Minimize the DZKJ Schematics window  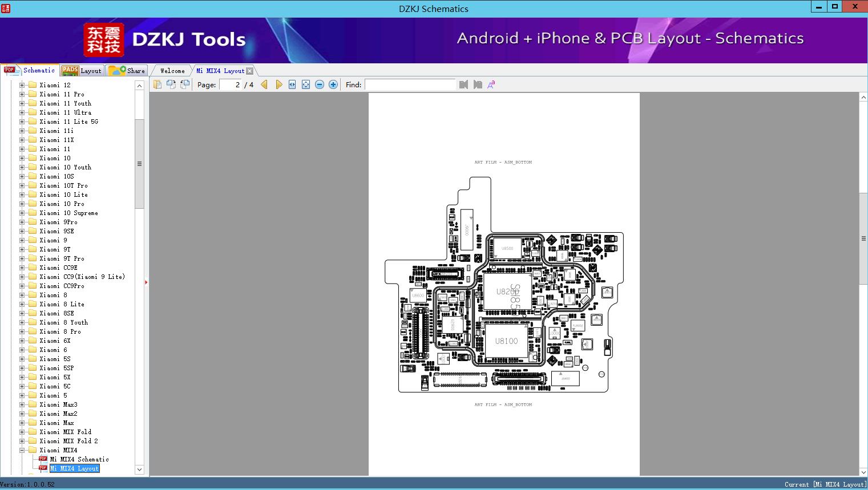[x=819, y=7]
